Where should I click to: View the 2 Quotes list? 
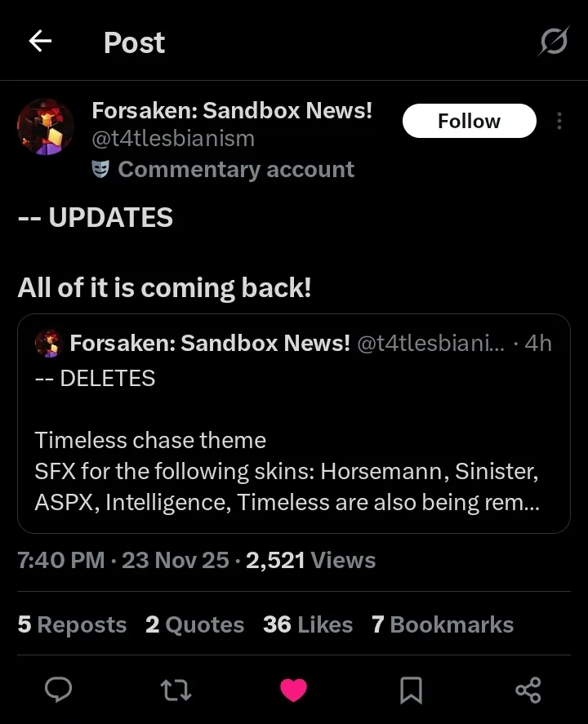pos(194,624)
